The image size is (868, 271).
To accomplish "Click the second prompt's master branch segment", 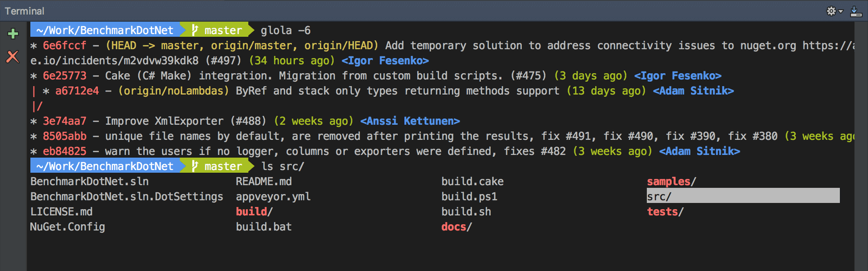I will (217, 166).
